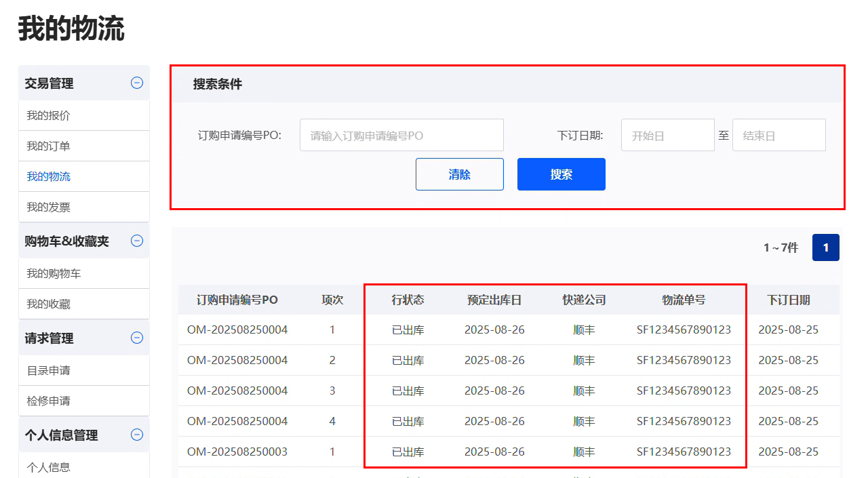Open 个人信息 in sidebar
This screenshot has height=478, width=868.
click(48, 466)
